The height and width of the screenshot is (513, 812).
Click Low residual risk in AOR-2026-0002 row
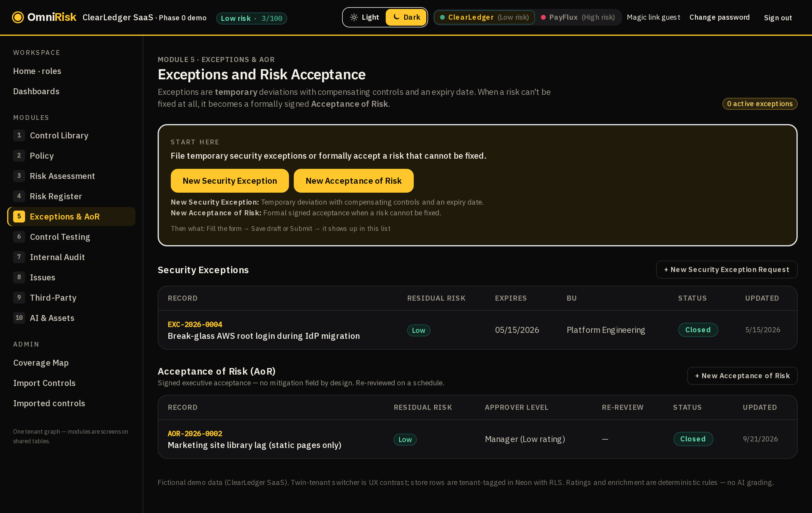405,440
